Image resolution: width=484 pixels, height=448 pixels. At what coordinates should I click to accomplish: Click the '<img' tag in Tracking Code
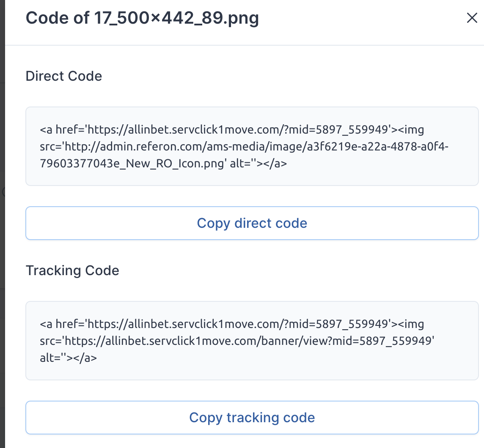coord(411,324)
